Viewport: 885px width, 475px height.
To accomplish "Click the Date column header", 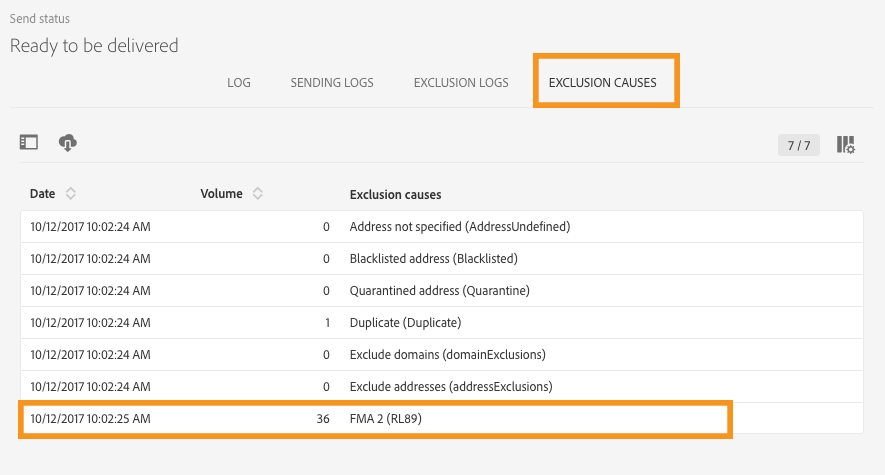I will [42, 193].
